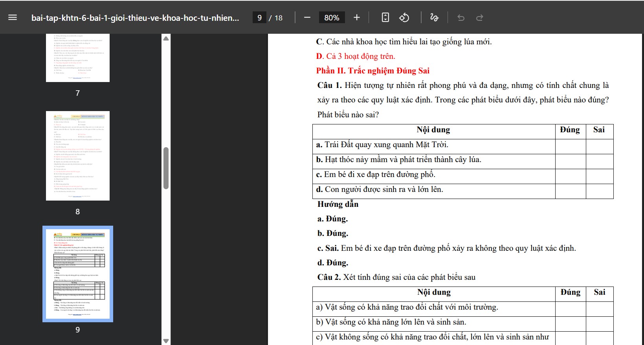The width and height of the screenshot is (644, 345).
Task: Click page label '8' under thumbnail
Action: click(78, 212)
